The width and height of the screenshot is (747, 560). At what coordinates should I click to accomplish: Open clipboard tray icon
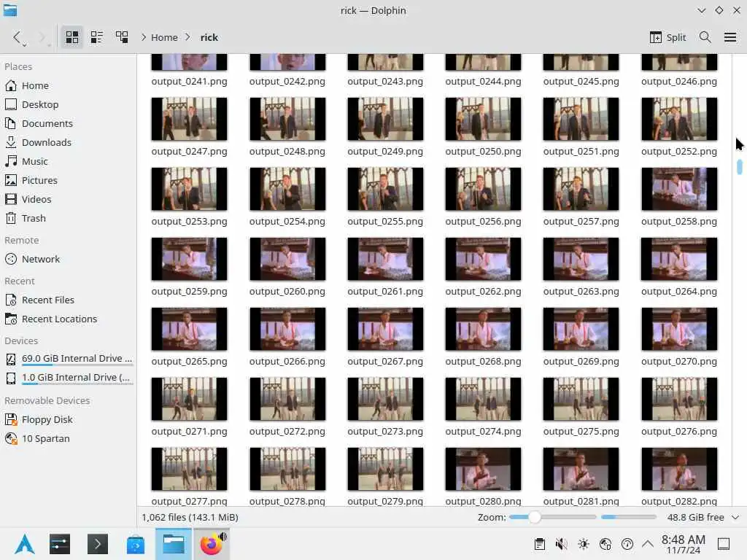tap(539, 544)
